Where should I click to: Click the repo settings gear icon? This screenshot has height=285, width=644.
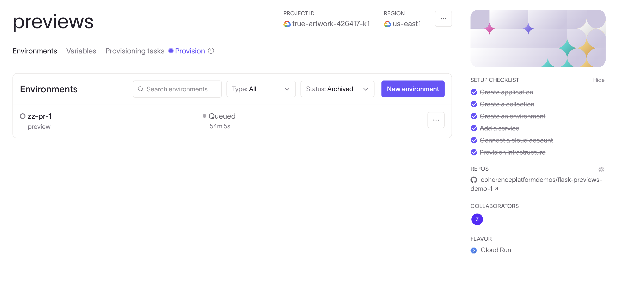coord(601,169)
